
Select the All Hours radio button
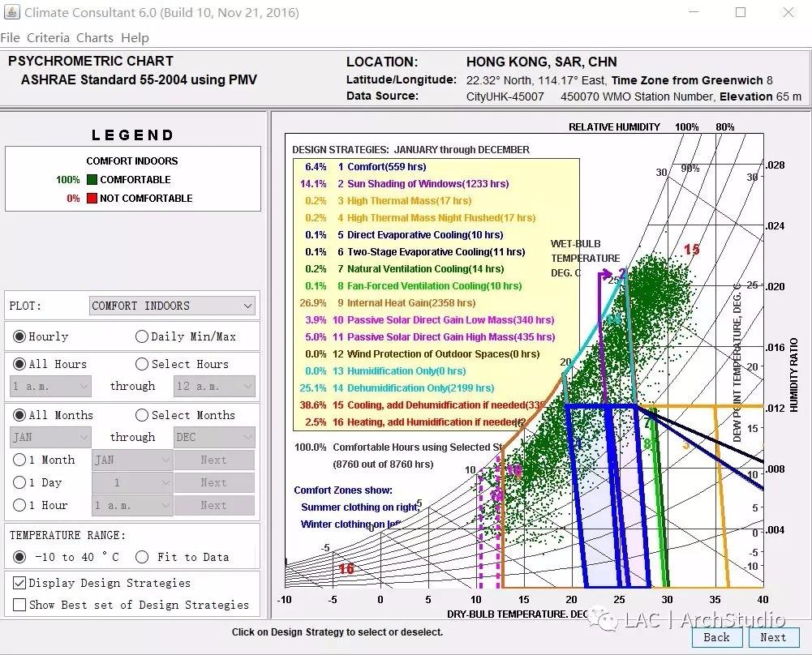click(x=19, y=364)
